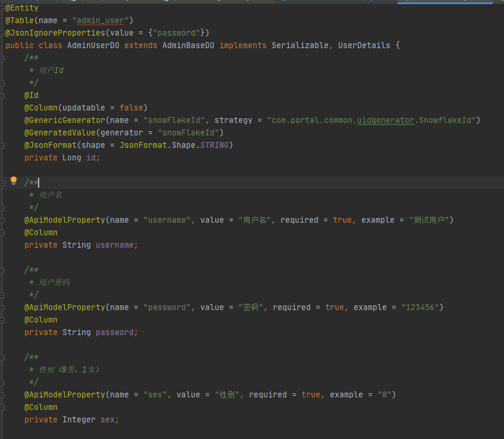Click the "性别" value string
504x439 pixels.
click(x=227, y=395)
